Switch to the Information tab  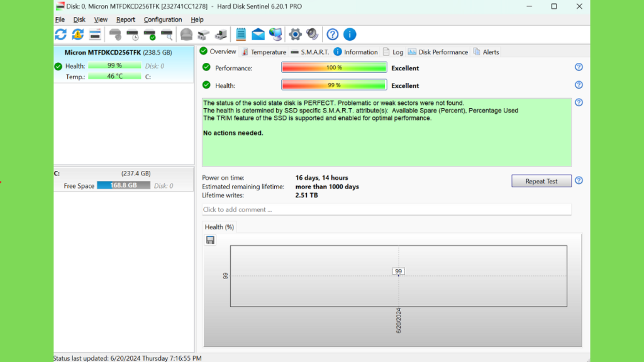(356, 52)
